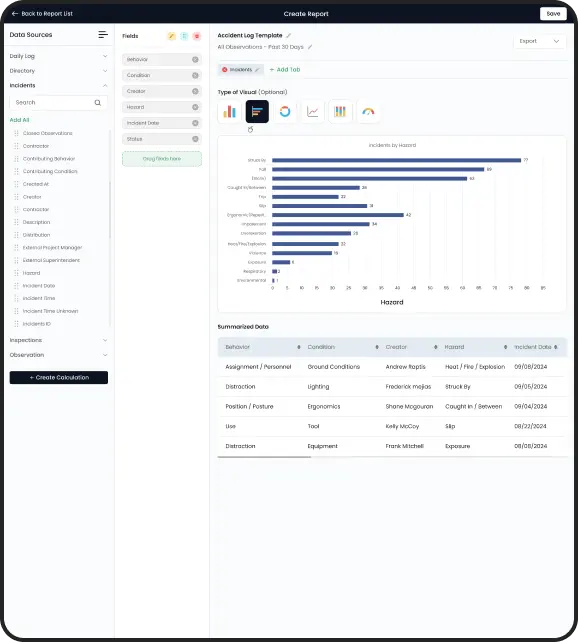This screenshot has width=578, height=642.
Task: Click Back to Report List
Action: pyautogui.click(x=47, y=14)
